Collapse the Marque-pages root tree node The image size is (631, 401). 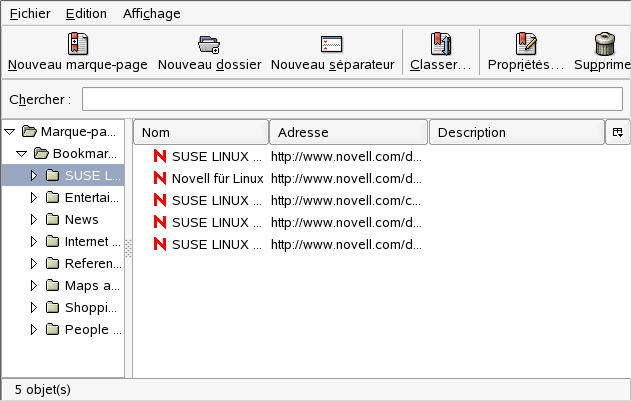[10, 131]
